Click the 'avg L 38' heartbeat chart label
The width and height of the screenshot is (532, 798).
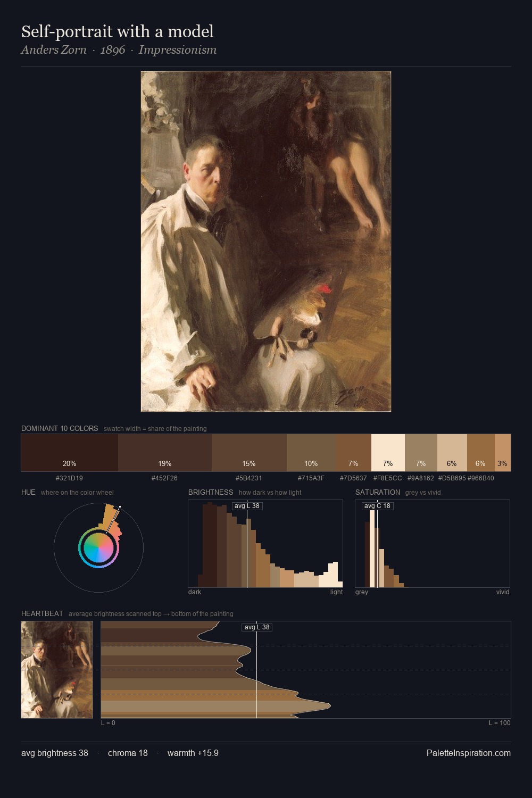[257, 627]
